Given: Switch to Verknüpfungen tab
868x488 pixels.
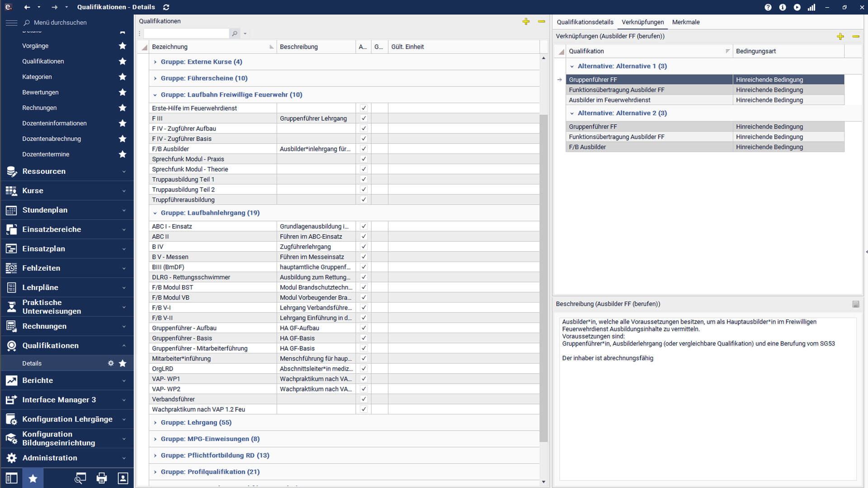Looking at the screenshot, I should point(642,22).
